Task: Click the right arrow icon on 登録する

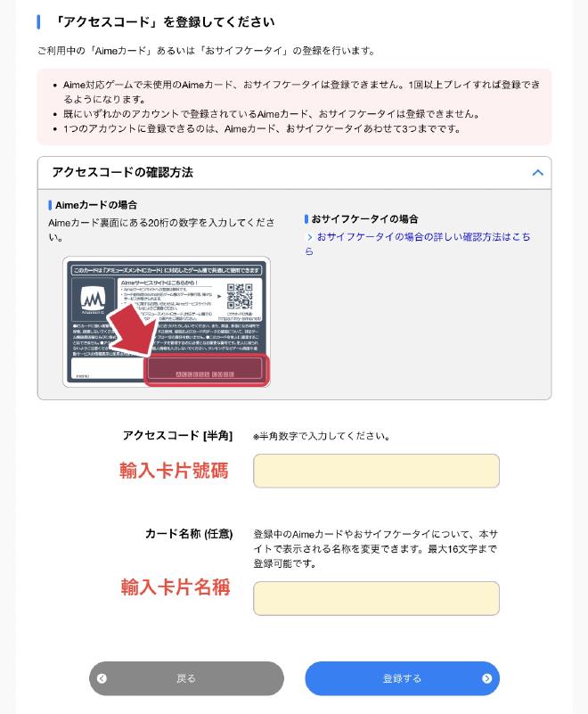Action: (486, 678)
